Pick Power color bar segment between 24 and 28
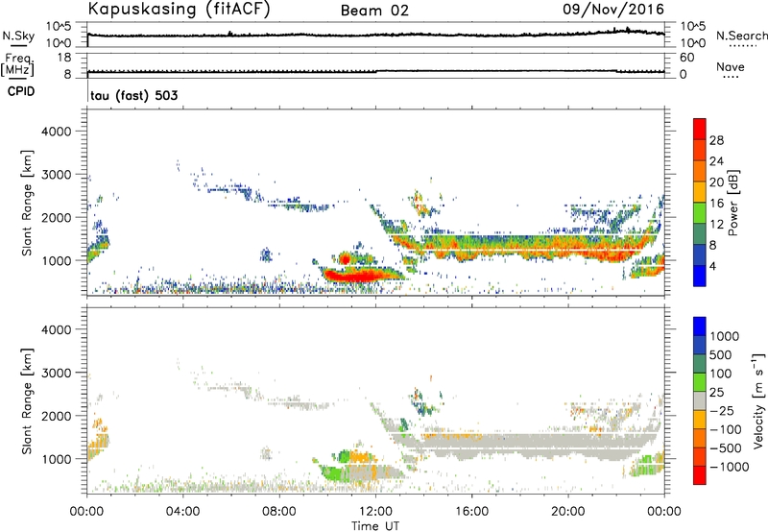The width and height of the screenshot is (768, 532). click(700, 151)
